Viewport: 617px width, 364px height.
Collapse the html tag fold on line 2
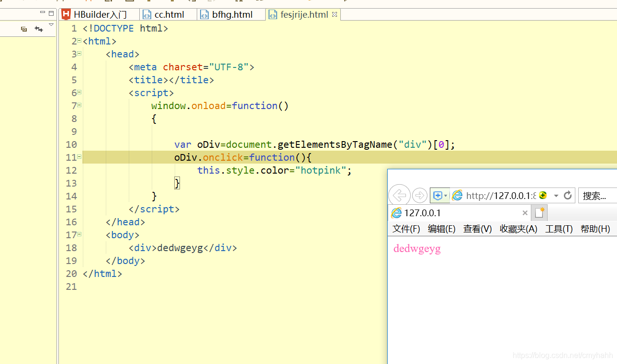(79, 41)
